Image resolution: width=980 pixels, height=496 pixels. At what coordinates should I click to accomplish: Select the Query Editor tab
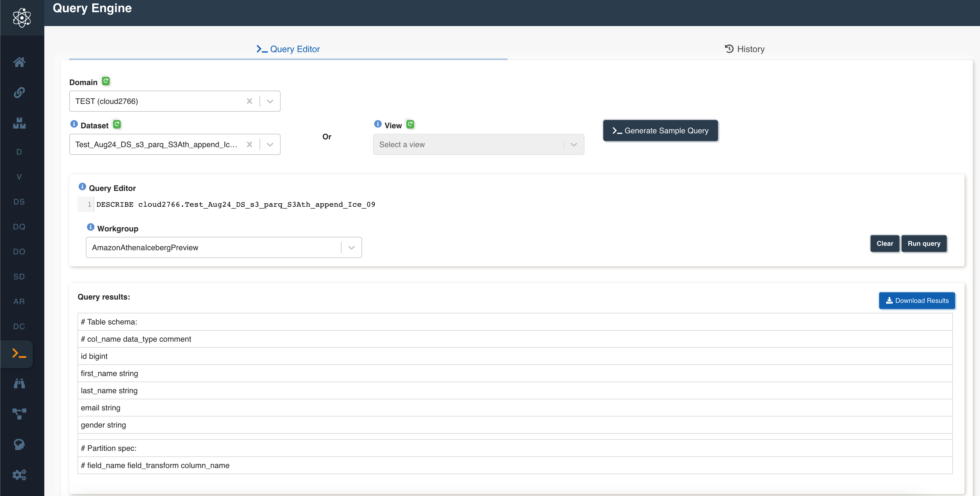(x=288, y=49)
